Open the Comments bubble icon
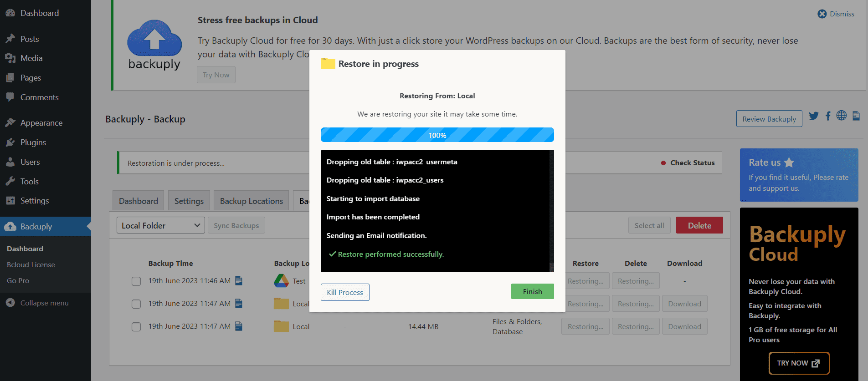This screenshot has width=868, height=381. tap(10, 97)
